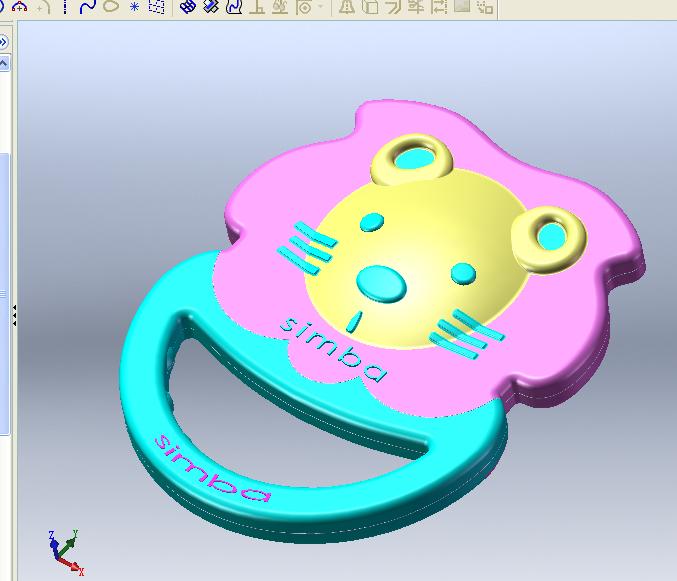The height and width of the screenshot is (581, 677).
Task: Click the blue surface mesh icon
Action: [187, 6]
